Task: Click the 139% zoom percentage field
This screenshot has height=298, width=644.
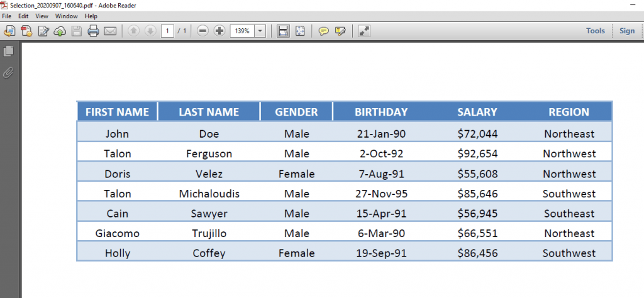Action: [x=242, y=31]
